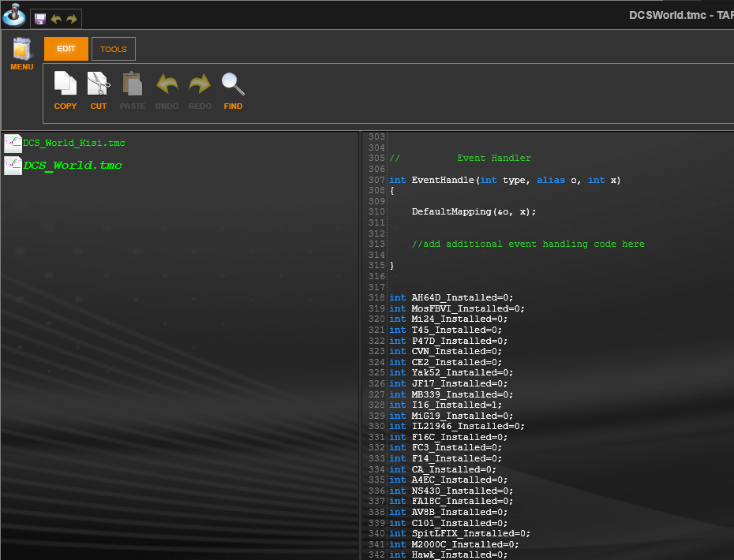
Task: Click the EventHandle function declaration line
Action: pos(504,180)
